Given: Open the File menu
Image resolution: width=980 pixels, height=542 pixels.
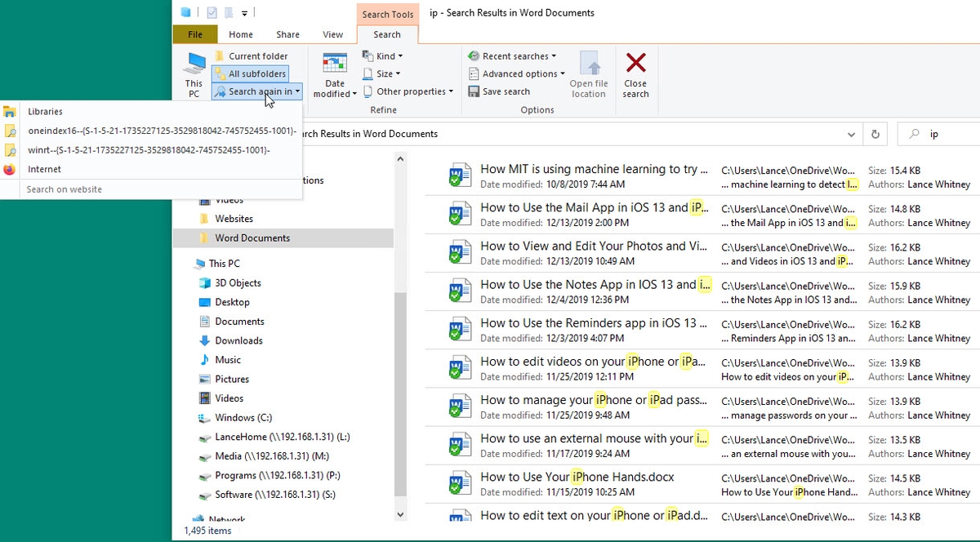Looking at the screenshot, I should click(x=195, y=34).
